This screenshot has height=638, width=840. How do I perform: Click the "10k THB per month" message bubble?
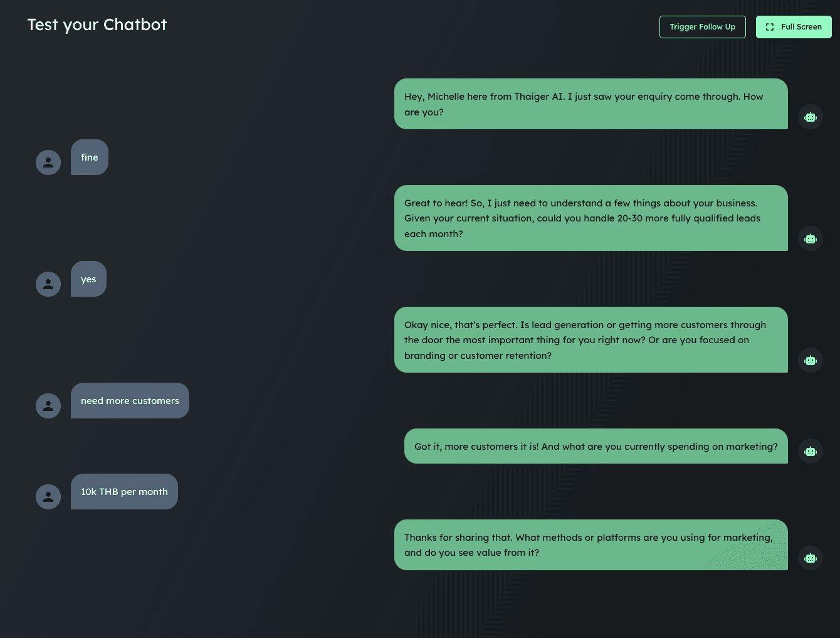tap(124, 491)
